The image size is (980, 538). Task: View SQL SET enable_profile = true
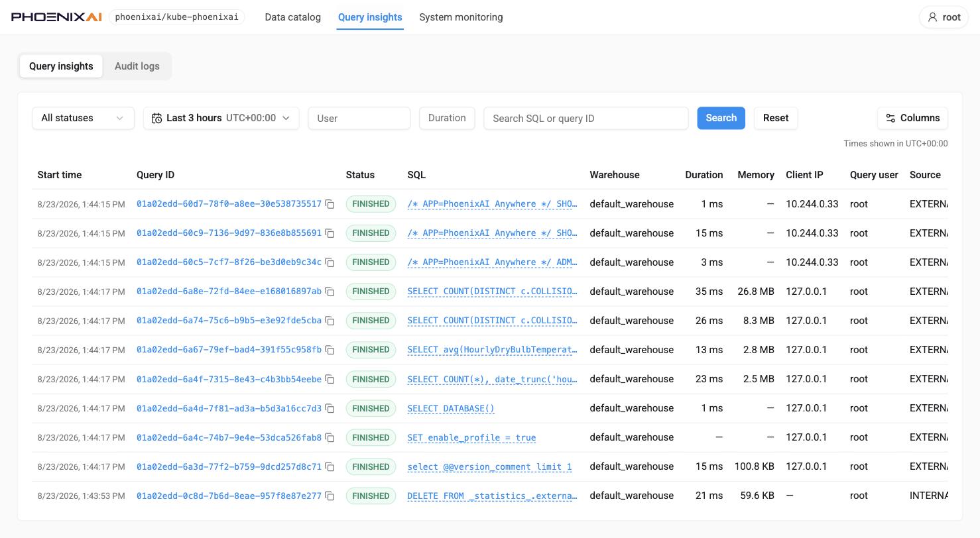[471, 437]
